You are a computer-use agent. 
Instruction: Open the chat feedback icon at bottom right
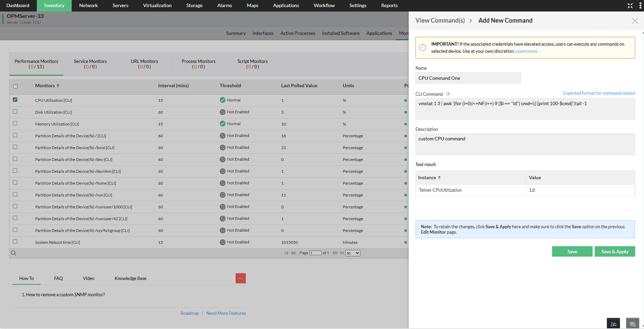coord(632,323)
